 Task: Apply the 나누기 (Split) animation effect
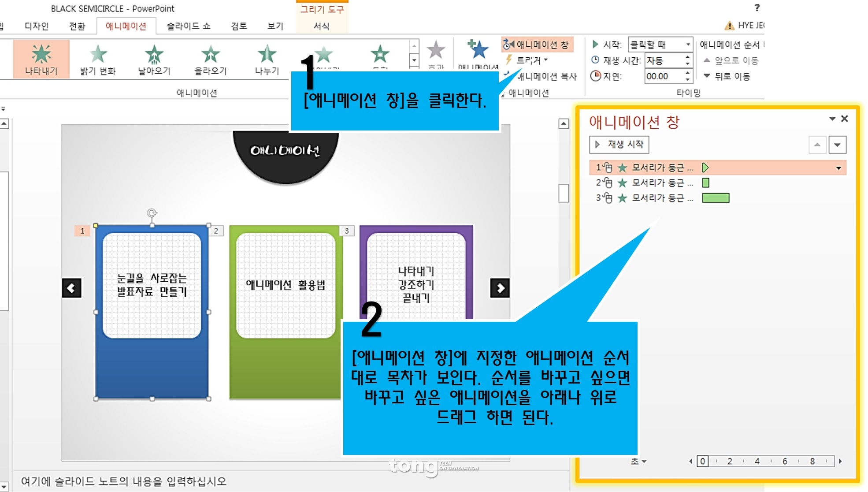(267, 59)
